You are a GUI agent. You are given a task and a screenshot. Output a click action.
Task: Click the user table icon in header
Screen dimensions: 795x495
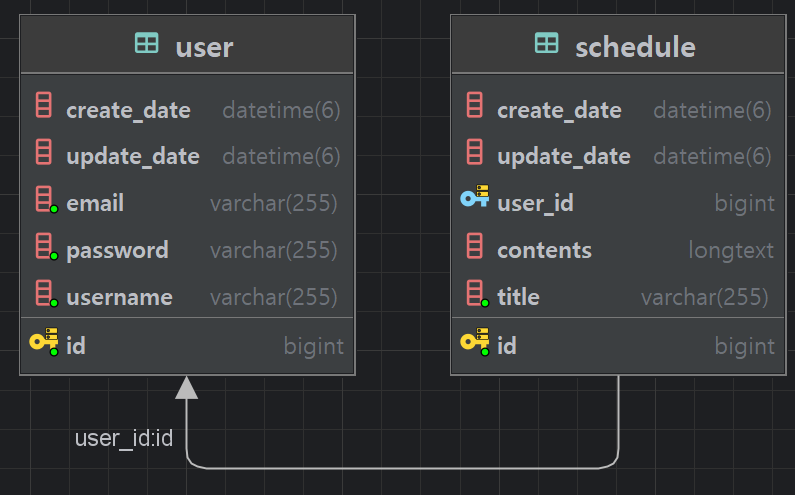[147, 43]
